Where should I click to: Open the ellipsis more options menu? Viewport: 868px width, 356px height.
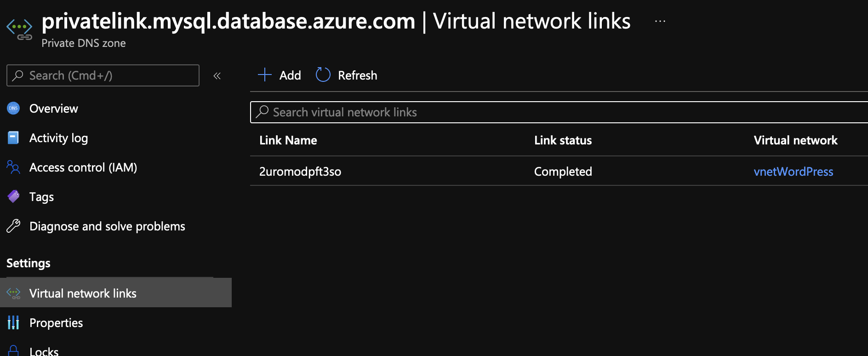click(x=660, y=21)
